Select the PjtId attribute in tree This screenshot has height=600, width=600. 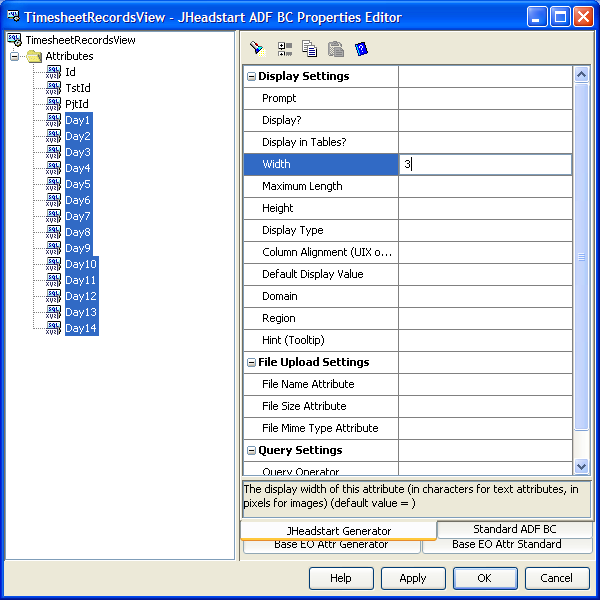click(77, 104)
